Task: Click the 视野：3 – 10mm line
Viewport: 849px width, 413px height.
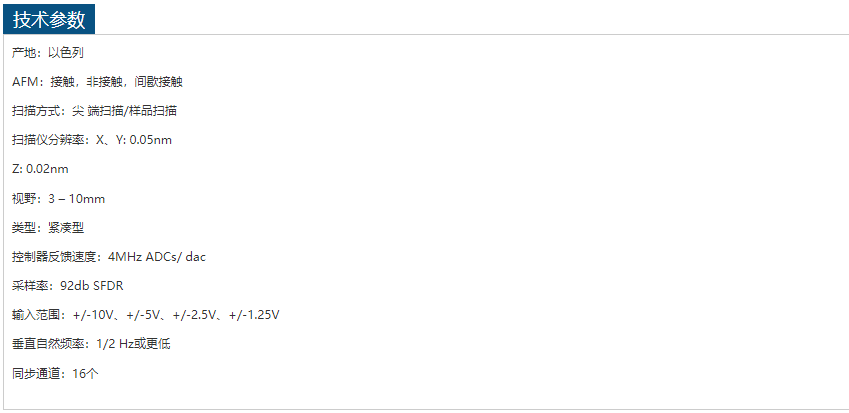Action: pos(58,199)
